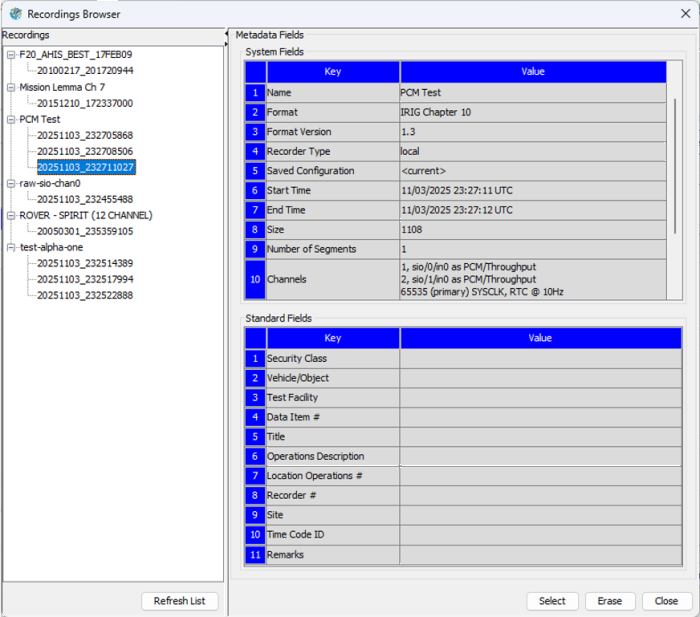Viewport: 700px width, 617px height.
Task: Click the Mission Lemma Ch 7 label
Action: click(62, 87)
